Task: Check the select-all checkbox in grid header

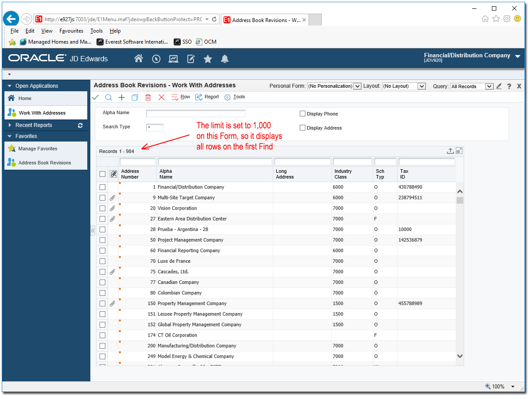Action: tap(103, 174)
